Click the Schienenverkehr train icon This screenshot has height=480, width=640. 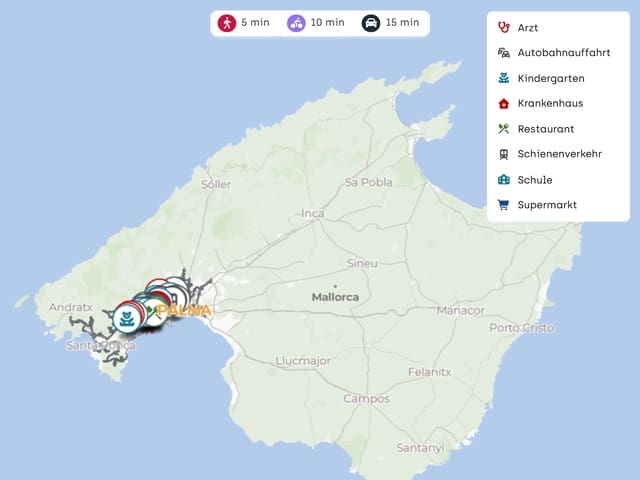pos(504,154)
